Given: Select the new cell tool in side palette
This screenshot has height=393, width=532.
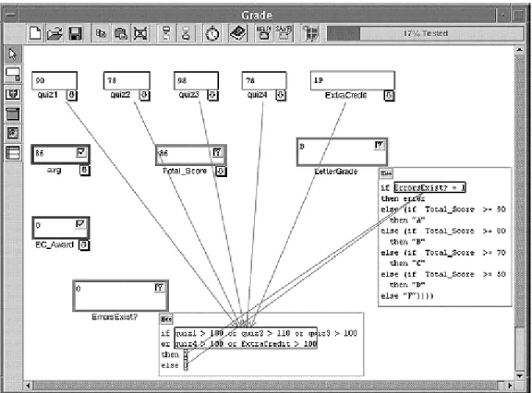Looking at the screenshot, I should coord(13,74).
